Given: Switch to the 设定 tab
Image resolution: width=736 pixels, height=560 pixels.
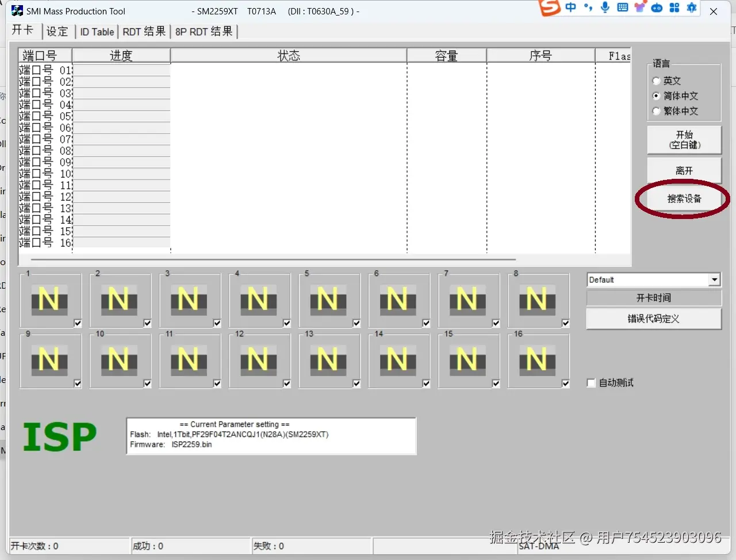Looking at the screenshot, I should [57, 32].
